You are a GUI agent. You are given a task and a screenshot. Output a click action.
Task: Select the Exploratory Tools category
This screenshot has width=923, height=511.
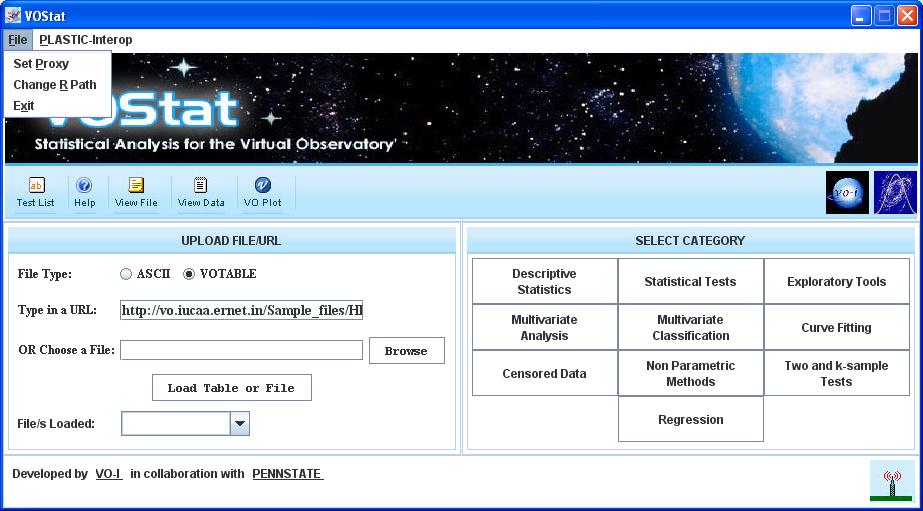836,281
